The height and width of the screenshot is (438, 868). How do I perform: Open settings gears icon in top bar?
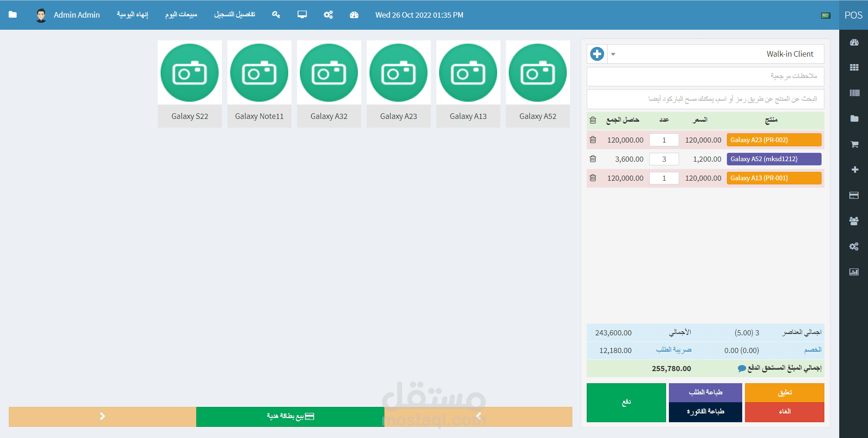pyautogui.click(x=328, y=15)
